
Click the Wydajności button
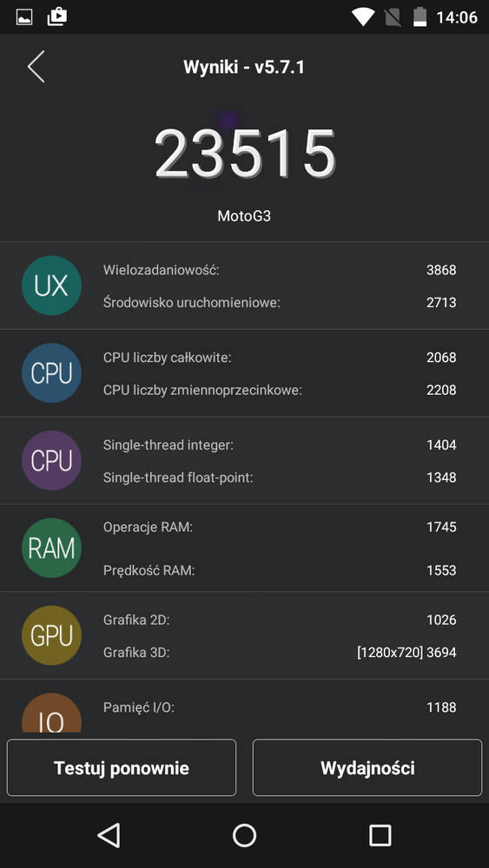367,768
